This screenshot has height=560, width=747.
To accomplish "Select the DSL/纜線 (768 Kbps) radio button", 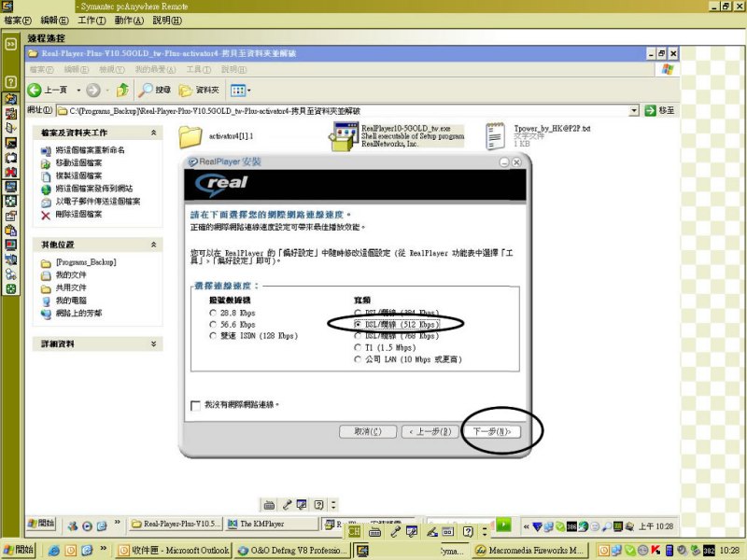I will [x=358, y=336].
